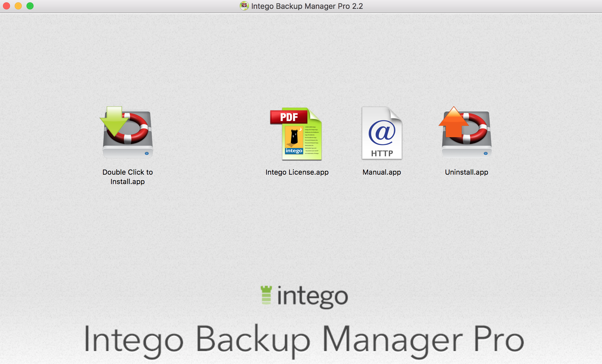Zoom the window with green button

[30, 6]
